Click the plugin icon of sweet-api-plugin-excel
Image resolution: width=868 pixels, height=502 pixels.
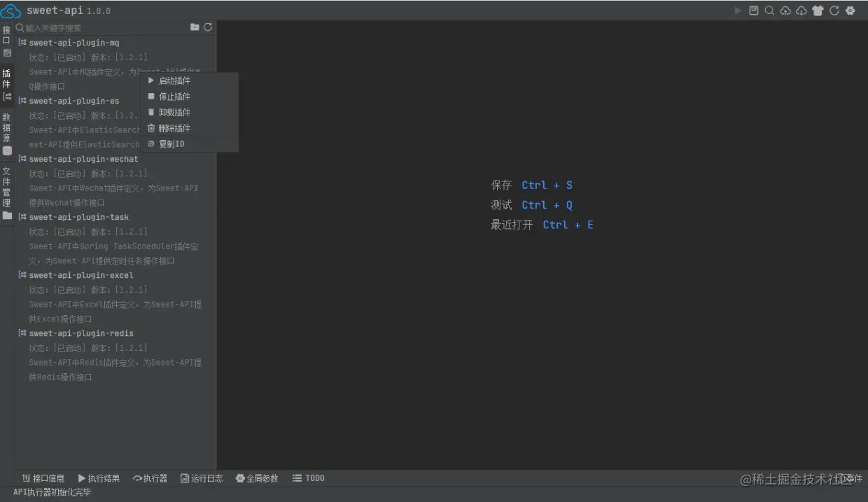tap(22, 275)
